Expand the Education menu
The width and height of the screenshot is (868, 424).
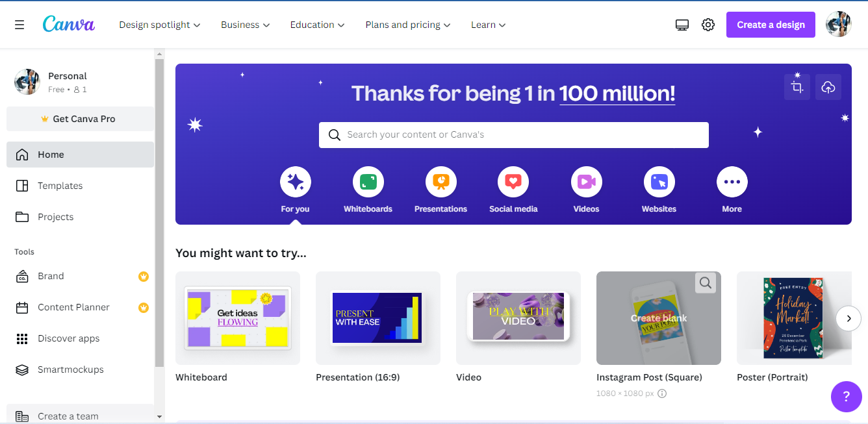pos(318,25)
